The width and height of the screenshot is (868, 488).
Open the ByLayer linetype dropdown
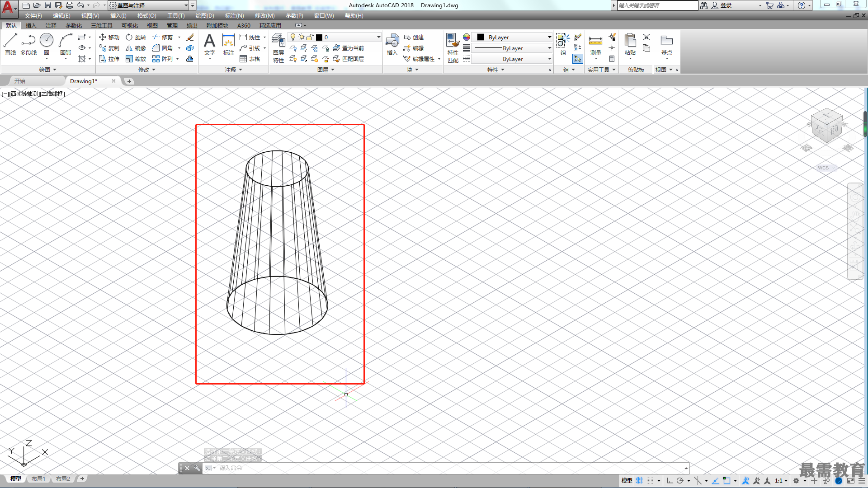point(513,59)
